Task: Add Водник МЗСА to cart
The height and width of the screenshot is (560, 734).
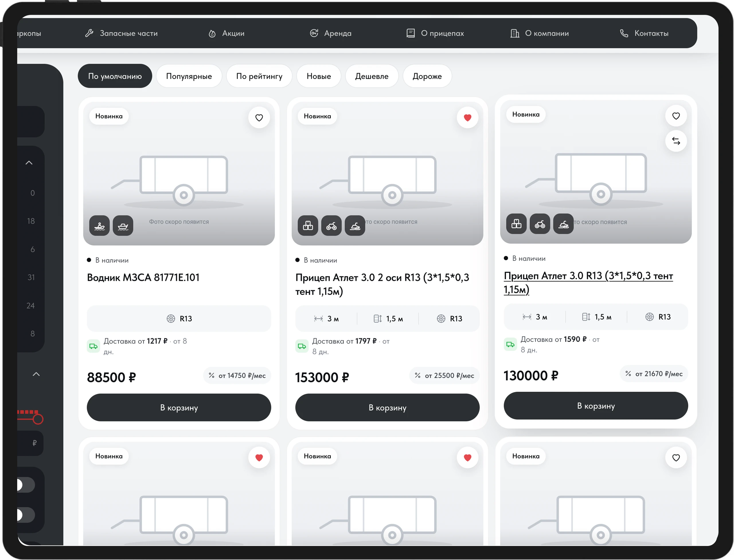Action: 179,408
